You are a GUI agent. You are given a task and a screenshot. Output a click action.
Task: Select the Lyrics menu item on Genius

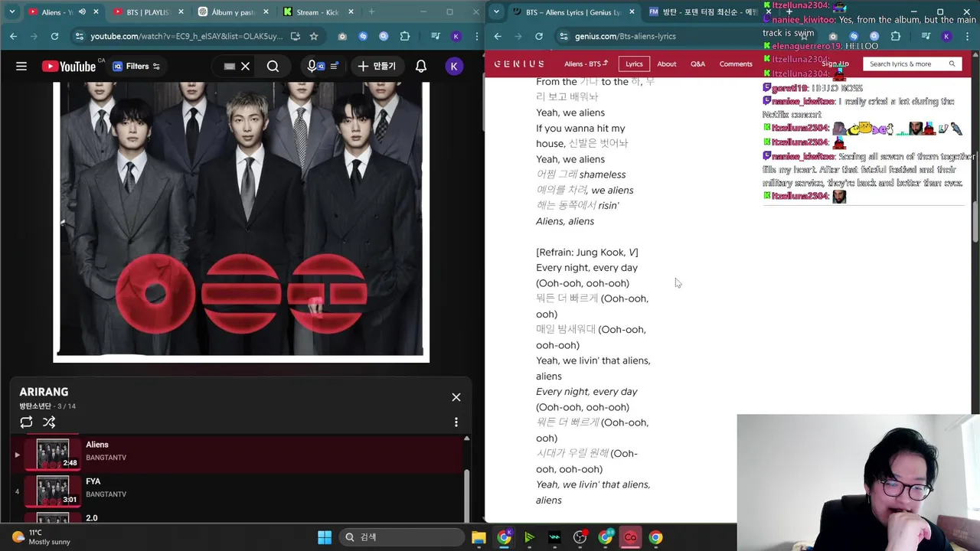click(634, 64)
